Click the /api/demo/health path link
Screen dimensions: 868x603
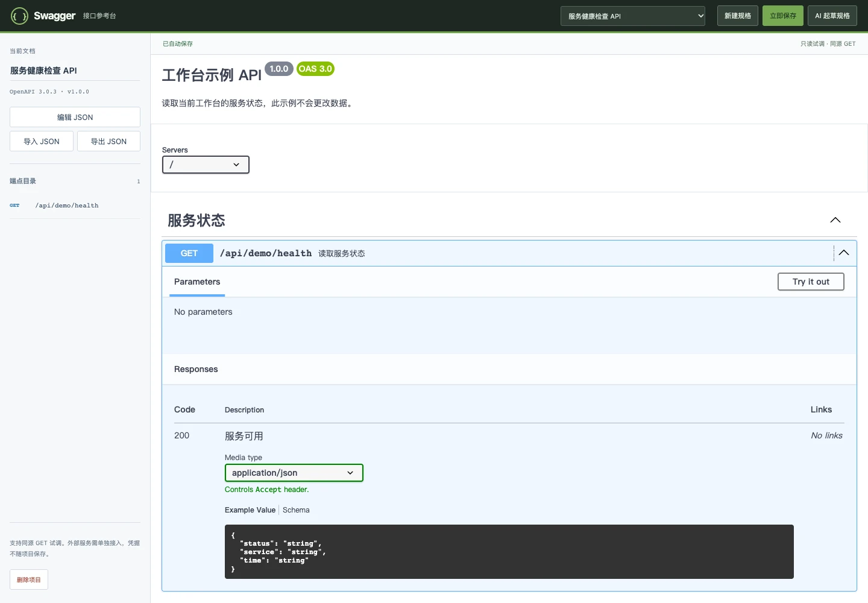pos(266,253)
